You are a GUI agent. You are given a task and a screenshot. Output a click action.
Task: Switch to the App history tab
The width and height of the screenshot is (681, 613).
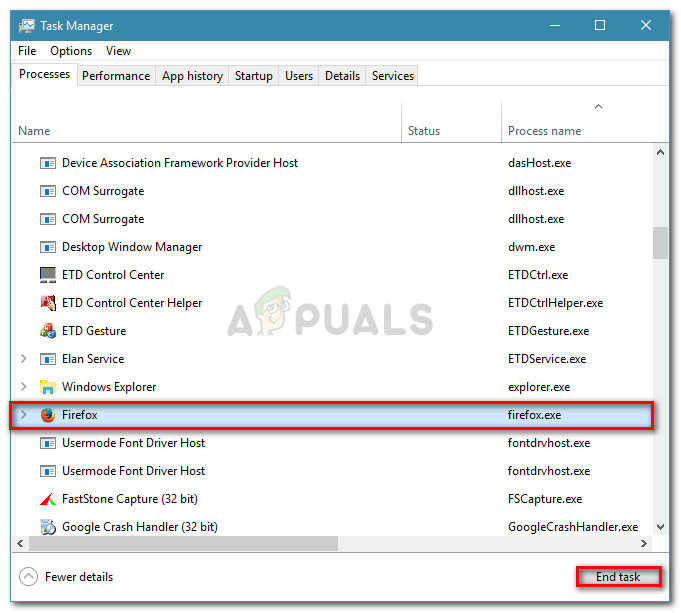coord(192,76)
